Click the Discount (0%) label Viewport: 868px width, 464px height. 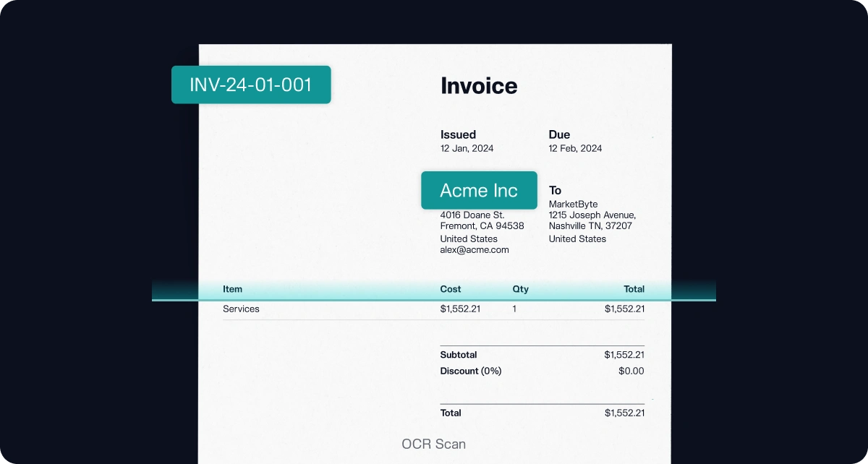(470, 371)
